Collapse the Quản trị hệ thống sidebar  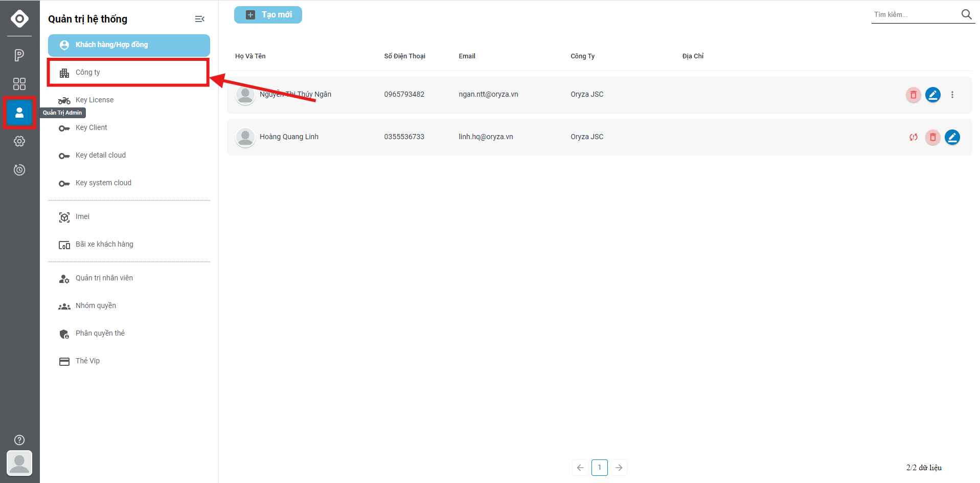[x=200, y=19]
